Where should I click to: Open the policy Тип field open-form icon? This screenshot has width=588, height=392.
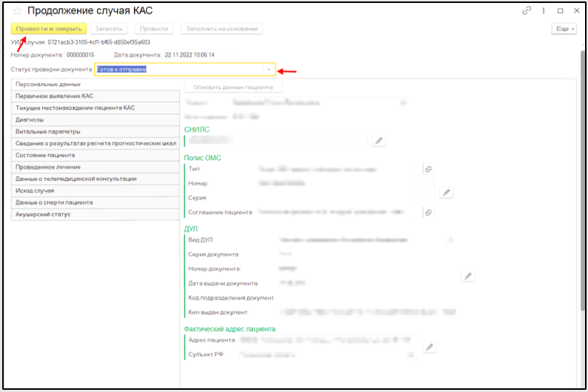pyautogui.click(x=428, y=169)
